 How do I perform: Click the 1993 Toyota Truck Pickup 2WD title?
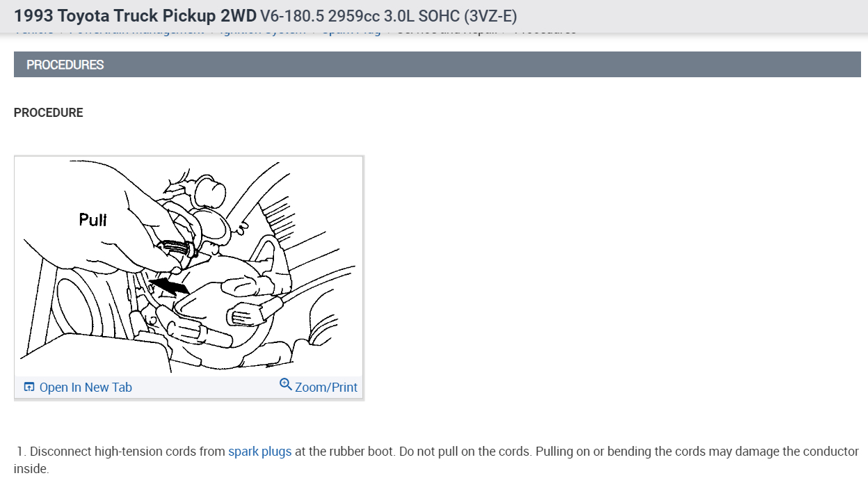pyautogui.click(x=135, y=15)
